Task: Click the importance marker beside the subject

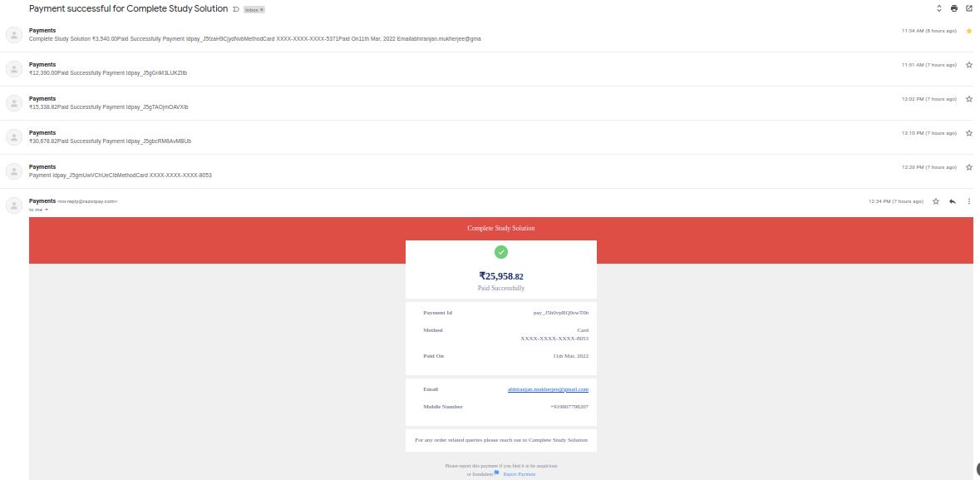Action: 236,9
